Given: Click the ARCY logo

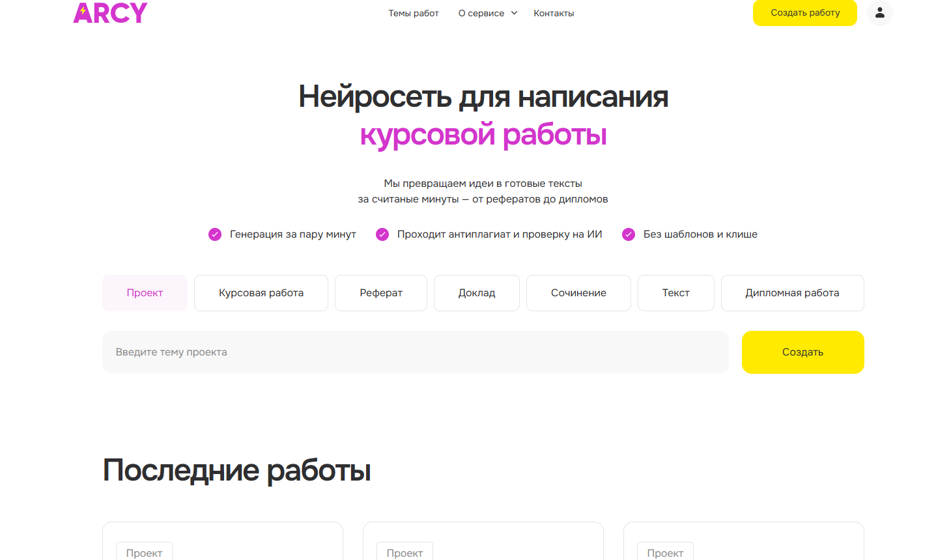Looking at the screenshot, I should pos(110,12).
